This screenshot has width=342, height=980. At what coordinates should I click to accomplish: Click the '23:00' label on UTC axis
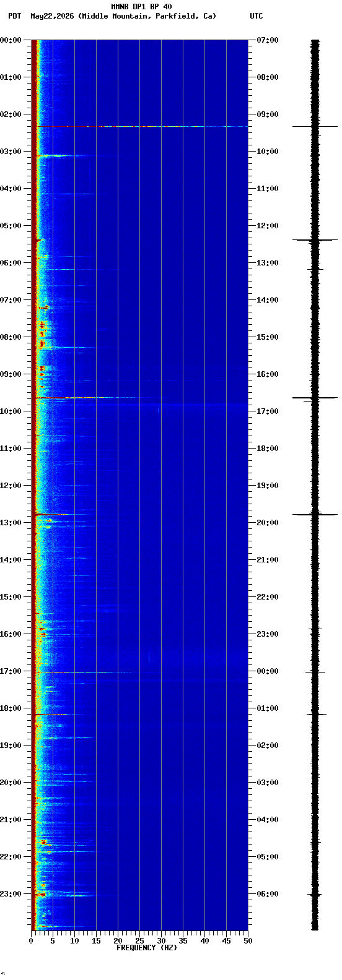tap(268, 634)
